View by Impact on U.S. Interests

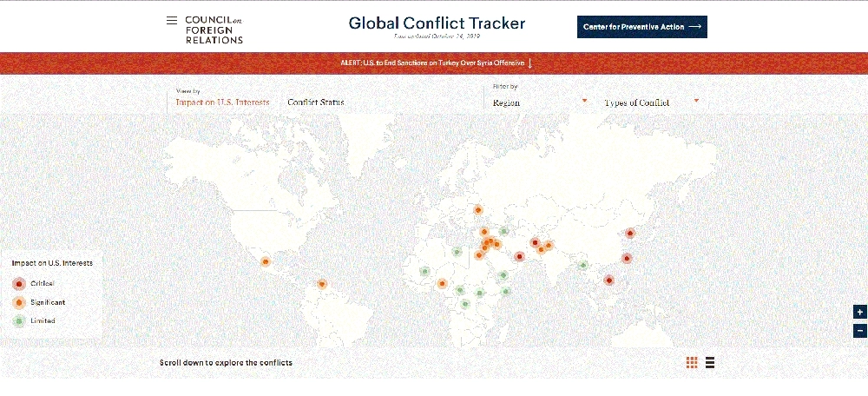click(x=222, y=102)
